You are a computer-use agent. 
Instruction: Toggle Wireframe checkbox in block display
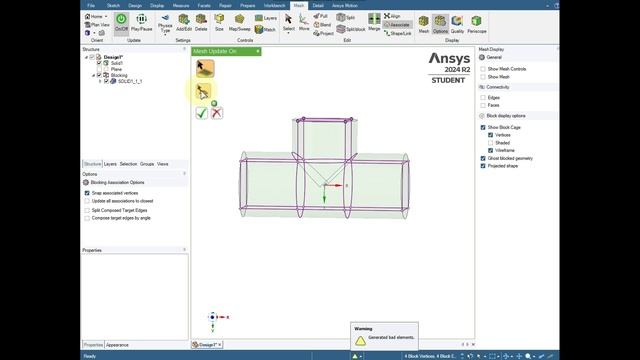pyautogui.click(x=491, y=151)
